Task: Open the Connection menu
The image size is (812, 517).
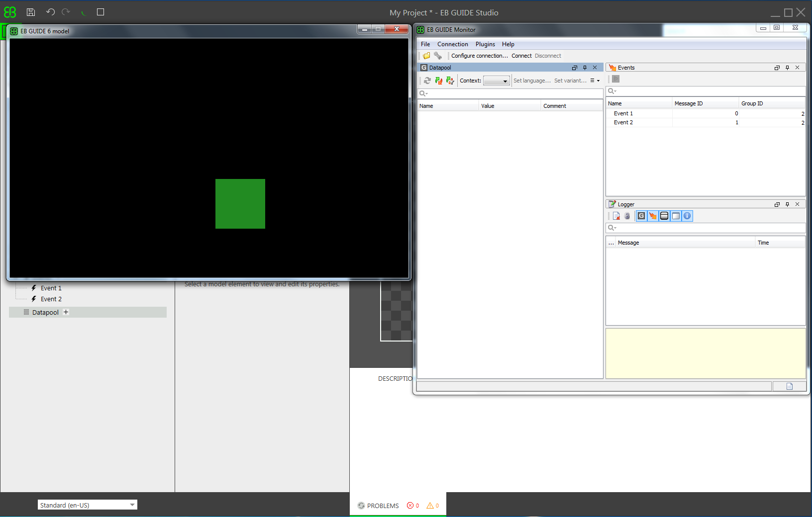Action: pos(453,44)
